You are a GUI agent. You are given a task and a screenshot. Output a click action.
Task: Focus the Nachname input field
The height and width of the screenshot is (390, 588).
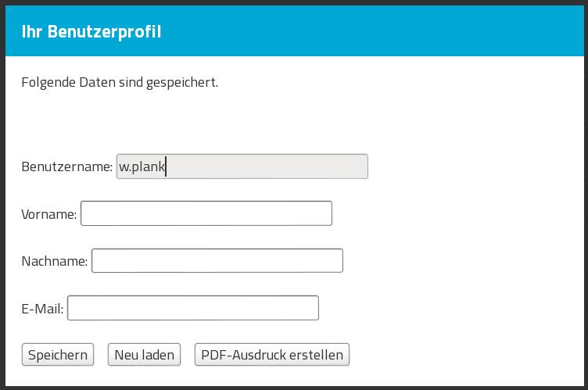pyautogui.click(x=217, y=260)
